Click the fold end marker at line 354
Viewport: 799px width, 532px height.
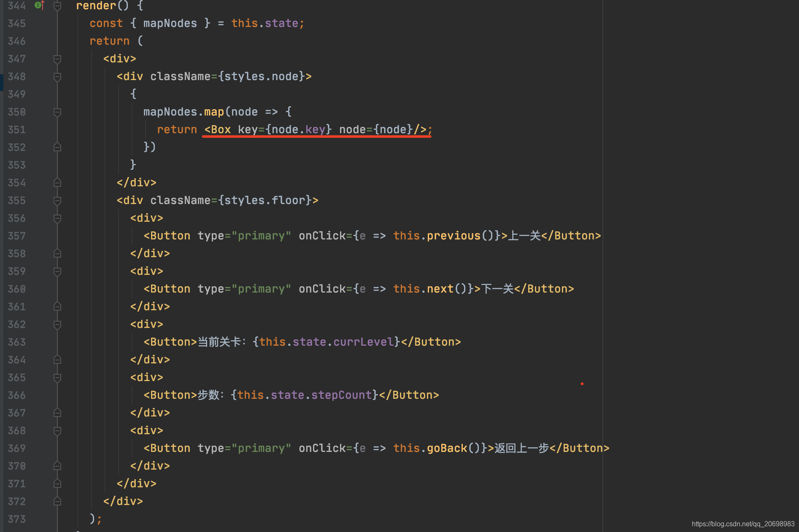pos(57,183)
